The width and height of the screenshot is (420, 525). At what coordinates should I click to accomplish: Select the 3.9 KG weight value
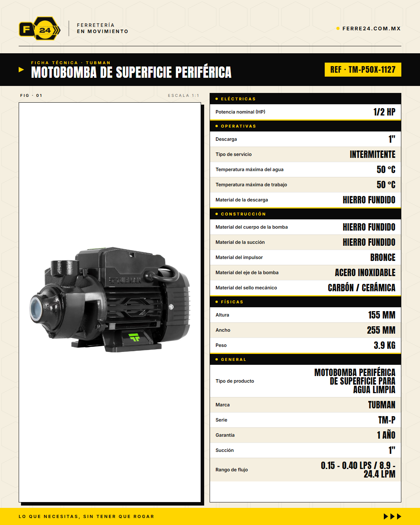[x=385, y=345]
